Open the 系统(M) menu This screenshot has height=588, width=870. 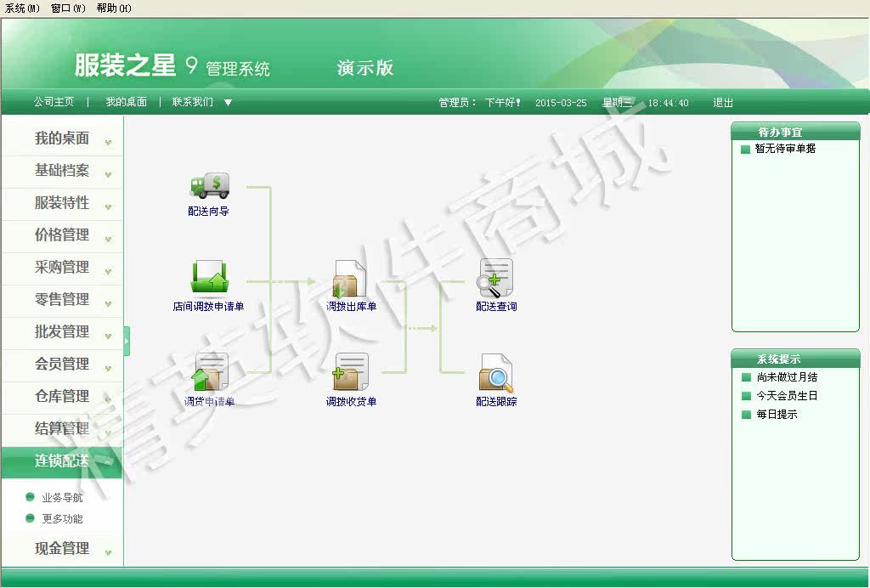(x=22, y=8)
